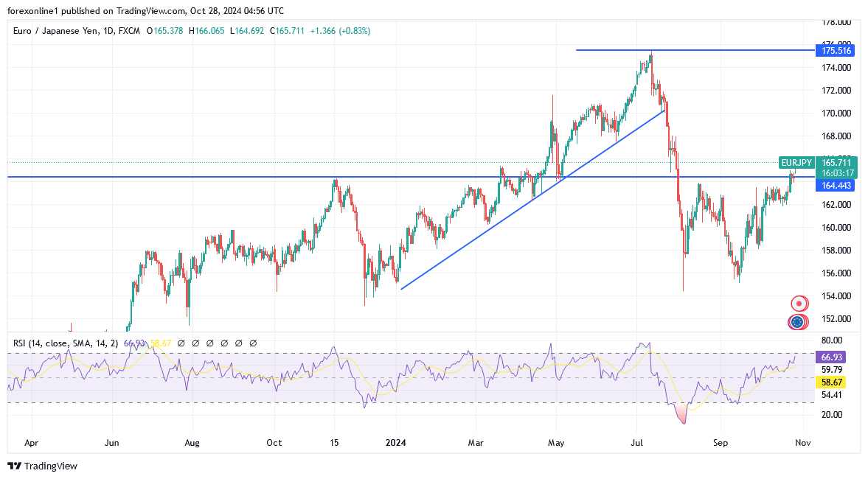Viewport: 868px width, 479px height.
Task: Select the EURJPY symbol price tag
Action: tap(796, 163)
